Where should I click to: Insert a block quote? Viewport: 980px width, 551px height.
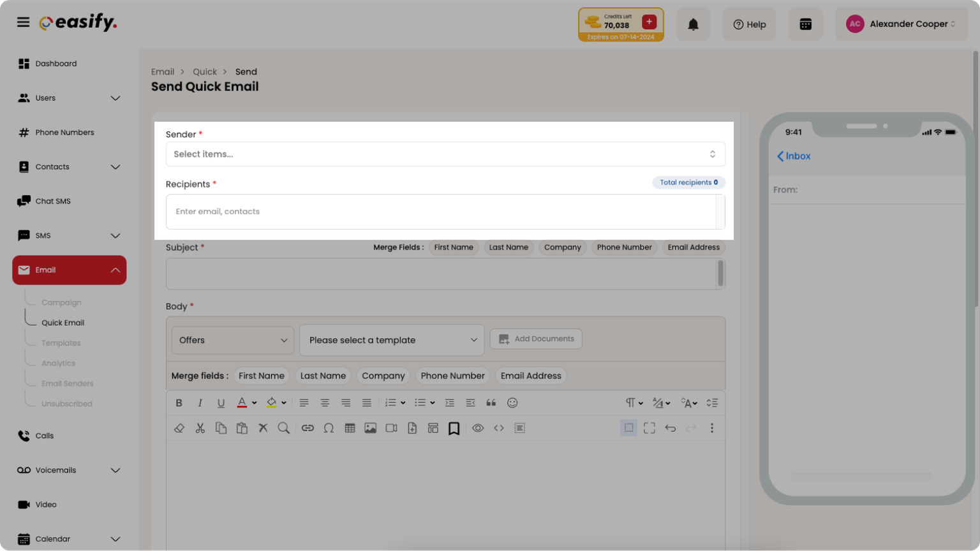491,403
